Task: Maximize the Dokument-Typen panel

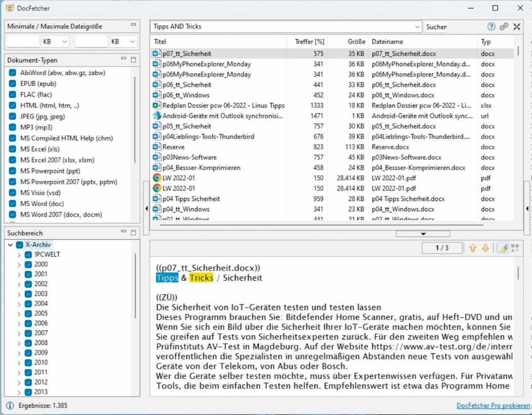Action: pos(133,60)
